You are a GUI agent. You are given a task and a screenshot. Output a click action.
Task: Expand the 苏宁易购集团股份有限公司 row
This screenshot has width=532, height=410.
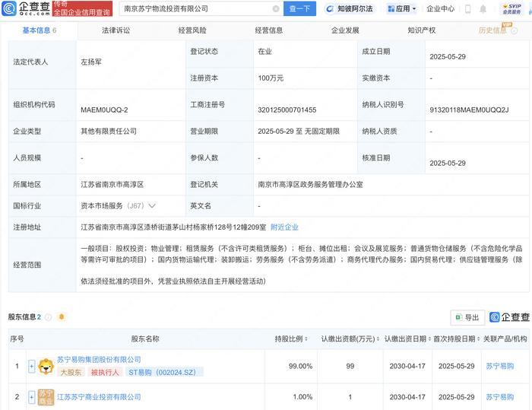pos(32,366)
